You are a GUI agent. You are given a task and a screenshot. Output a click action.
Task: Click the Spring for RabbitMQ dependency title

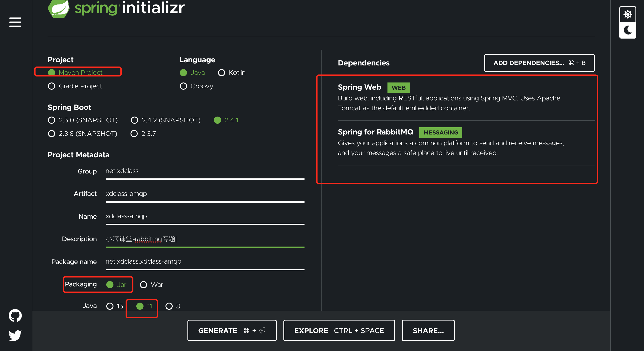376,132
